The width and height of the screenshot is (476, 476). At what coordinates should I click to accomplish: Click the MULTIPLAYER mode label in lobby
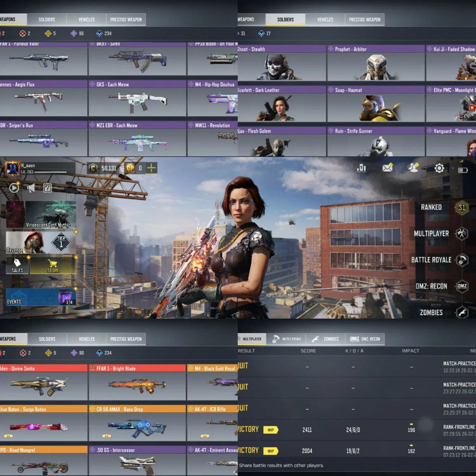(x=431, y=234)
